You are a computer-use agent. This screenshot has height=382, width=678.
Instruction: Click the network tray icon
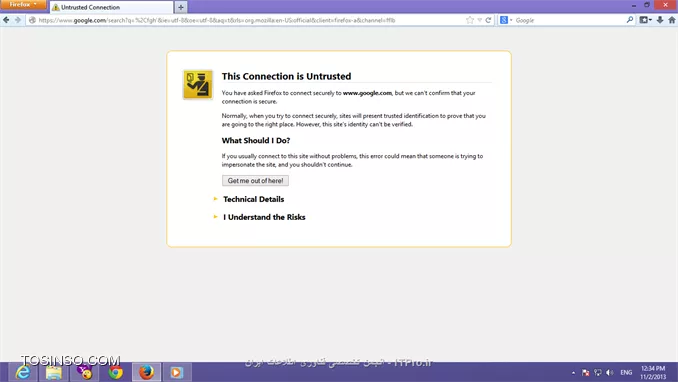[598, 372]
